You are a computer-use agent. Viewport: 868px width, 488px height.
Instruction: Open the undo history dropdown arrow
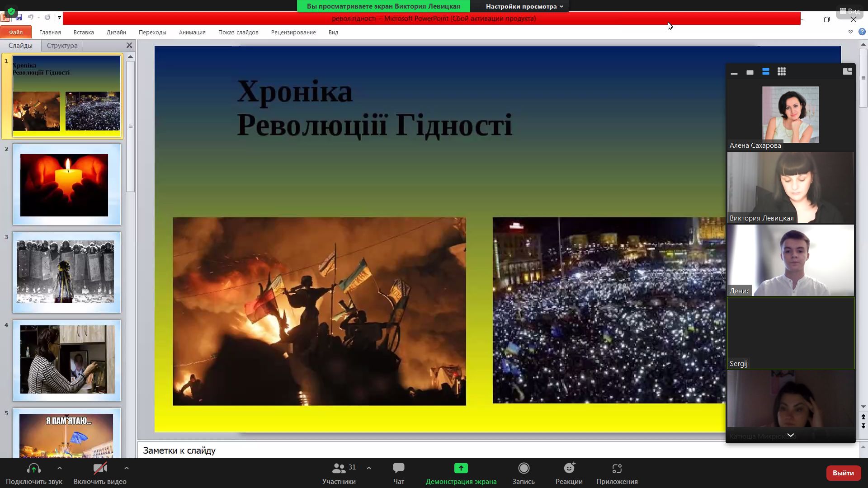click(39, 18)
